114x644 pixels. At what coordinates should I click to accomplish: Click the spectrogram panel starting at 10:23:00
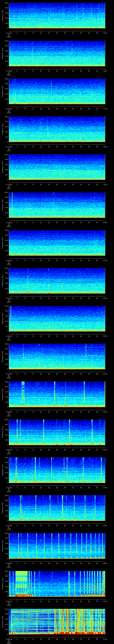pos(57,357)
